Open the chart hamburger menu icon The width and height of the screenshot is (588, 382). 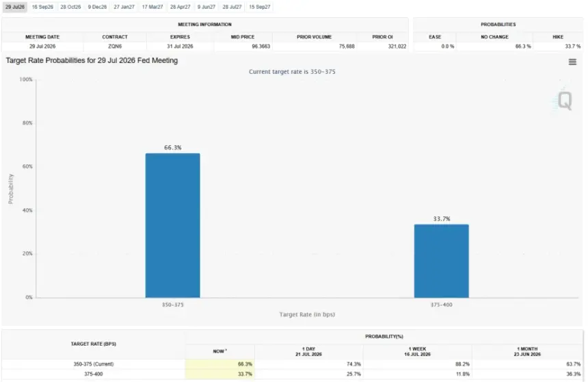click(572, 62)
